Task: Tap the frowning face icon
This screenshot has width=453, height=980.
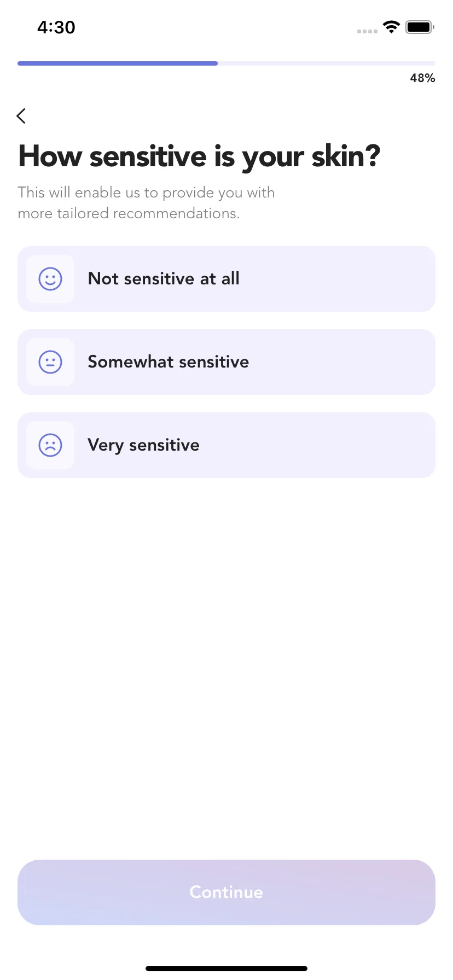Action: pos(50,445)
